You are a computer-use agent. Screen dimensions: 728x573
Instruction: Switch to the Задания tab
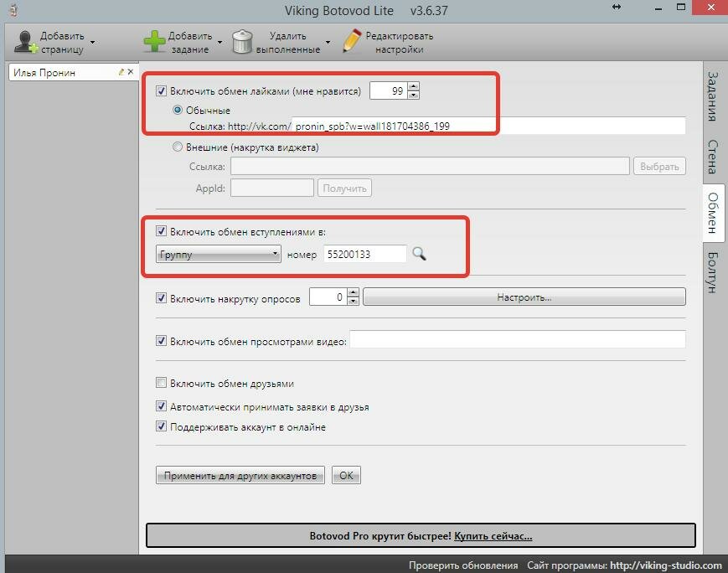713,96
